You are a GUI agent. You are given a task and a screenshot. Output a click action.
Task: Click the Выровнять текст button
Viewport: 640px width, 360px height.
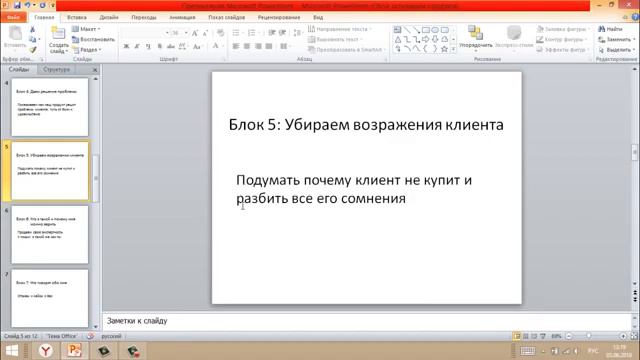click(x=335, y=39)
